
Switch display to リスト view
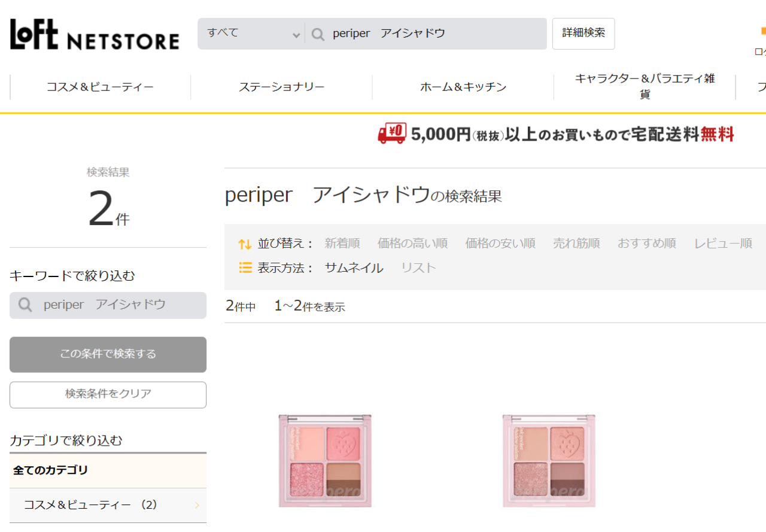point(418,268)
